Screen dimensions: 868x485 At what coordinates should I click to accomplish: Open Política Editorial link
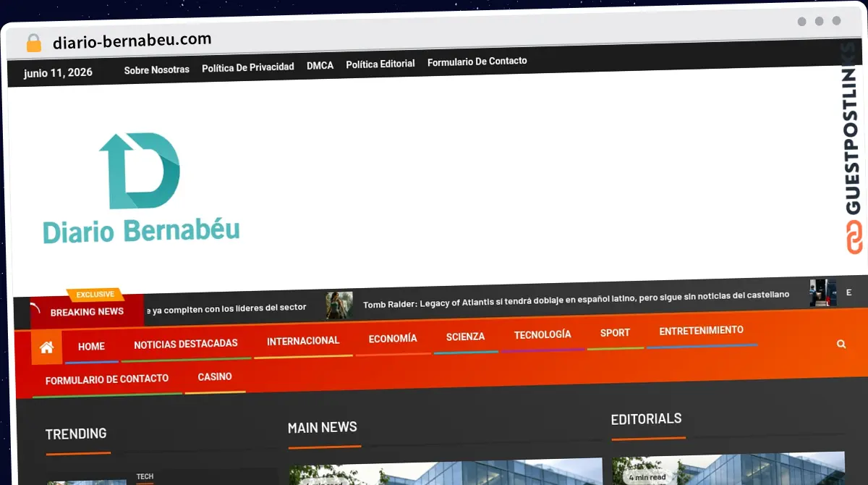pyautogui.click(x=380, y=64)
